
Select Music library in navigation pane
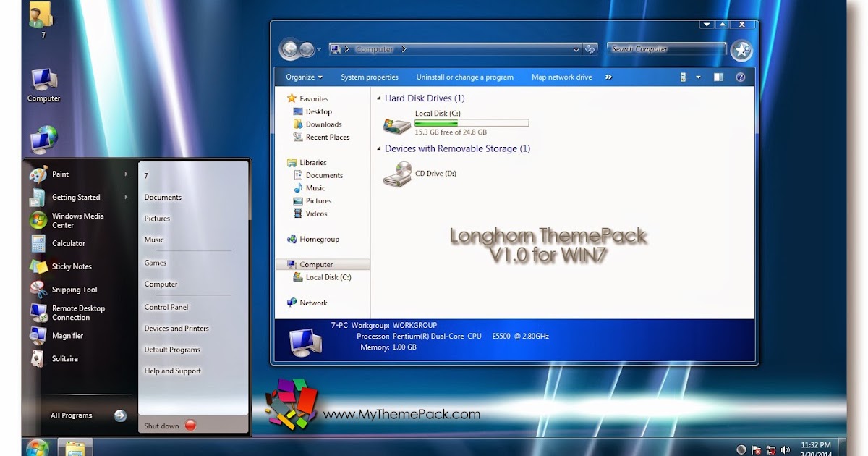pos(309,188)
